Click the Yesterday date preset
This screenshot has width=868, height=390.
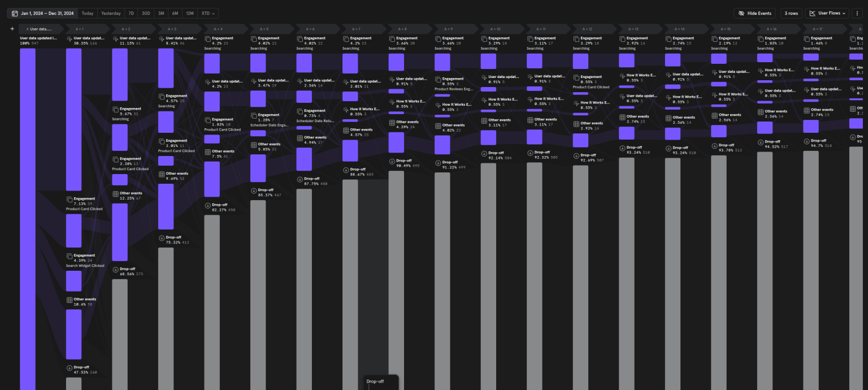pos(111,13)
